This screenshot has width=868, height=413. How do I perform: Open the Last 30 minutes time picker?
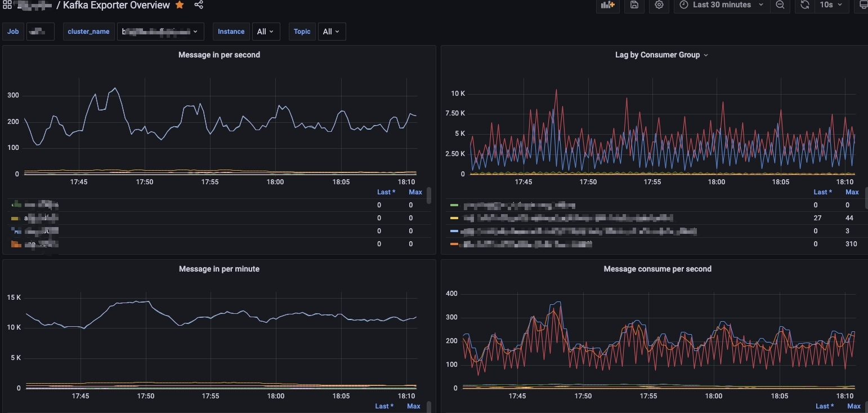[x=722, y=5]
